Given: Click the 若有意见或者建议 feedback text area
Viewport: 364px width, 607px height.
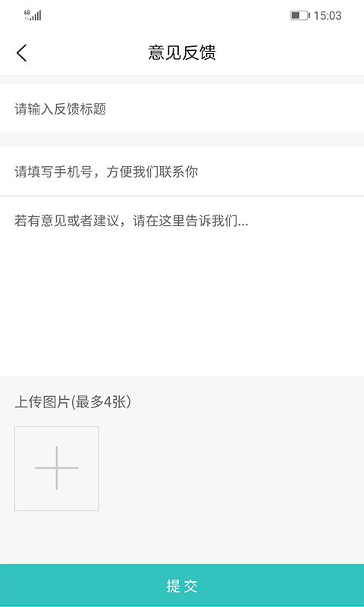Looking at the screenshot, I should coord(182,287).
